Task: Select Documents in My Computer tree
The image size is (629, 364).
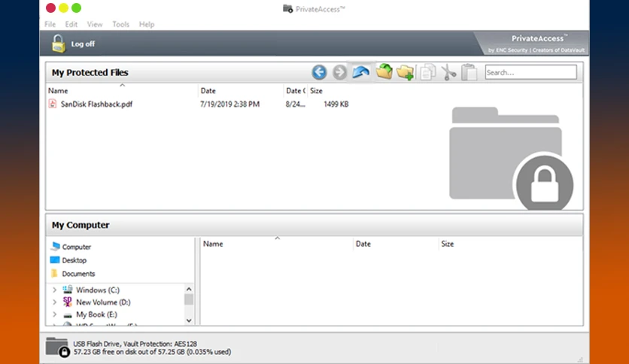Action: pos(78,274)
